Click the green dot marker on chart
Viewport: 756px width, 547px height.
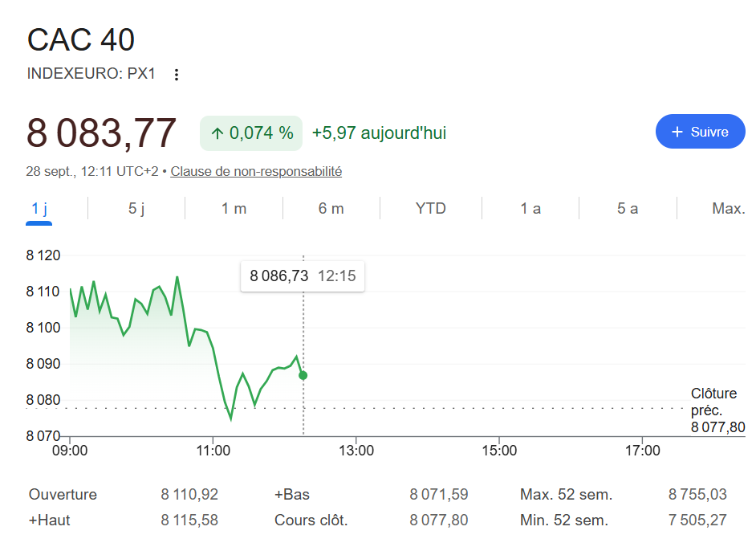pyautogui.click(x=303, y=375)
